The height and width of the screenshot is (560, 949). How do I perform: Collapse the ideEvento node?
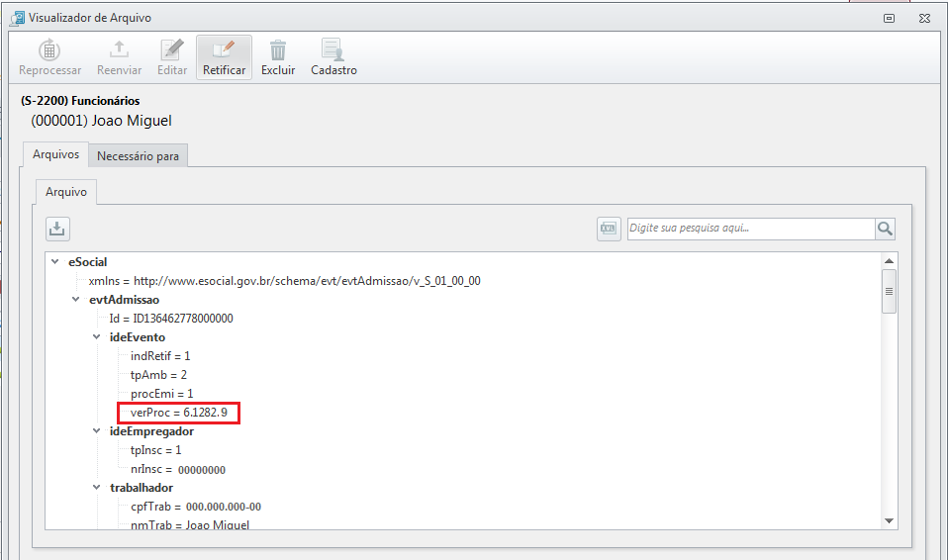96,336
